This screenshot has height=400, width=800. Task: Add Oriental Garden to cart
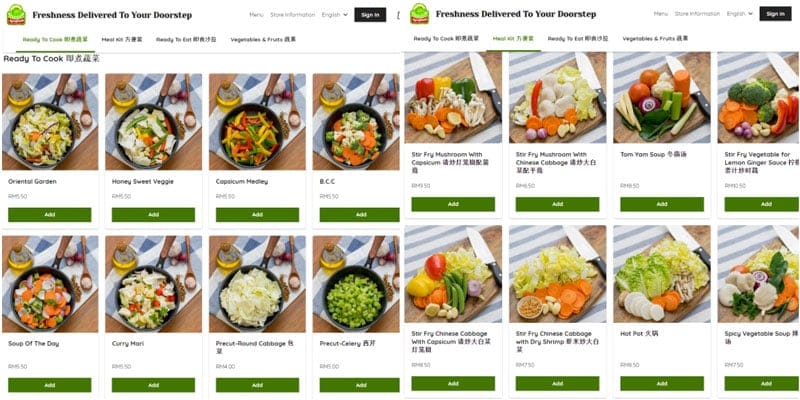coord(49,215)
